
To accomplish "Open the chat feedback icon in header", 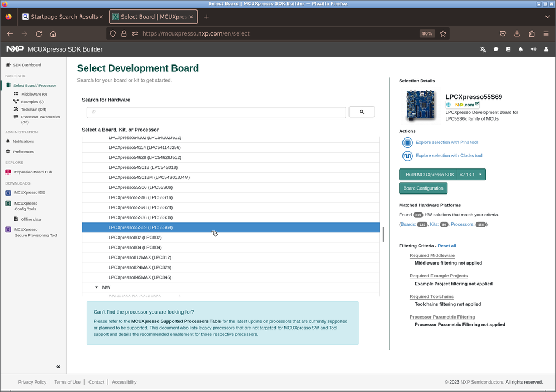I will tap(496, 49).
